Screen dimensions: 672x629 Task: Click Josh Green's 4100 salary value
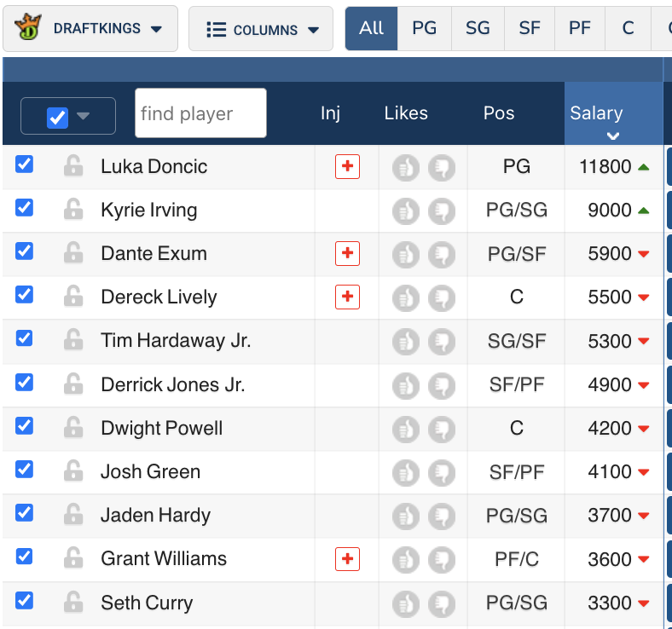point(610,472)
